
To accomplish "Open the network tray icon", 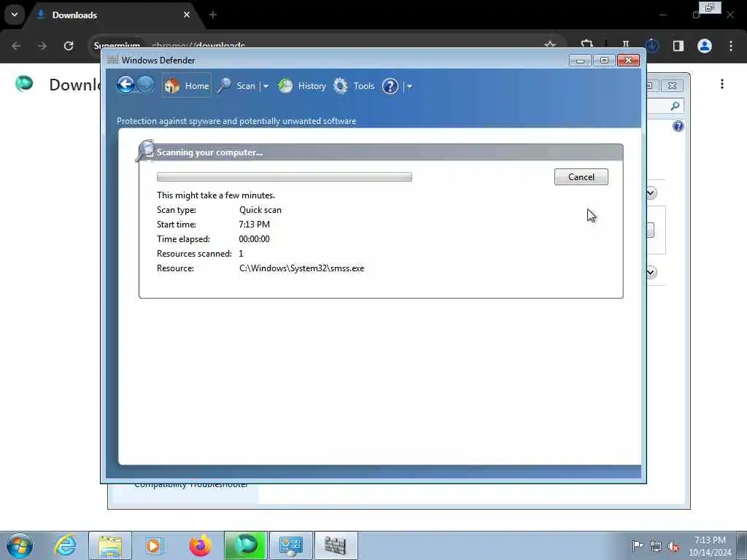I will (656, 546).
